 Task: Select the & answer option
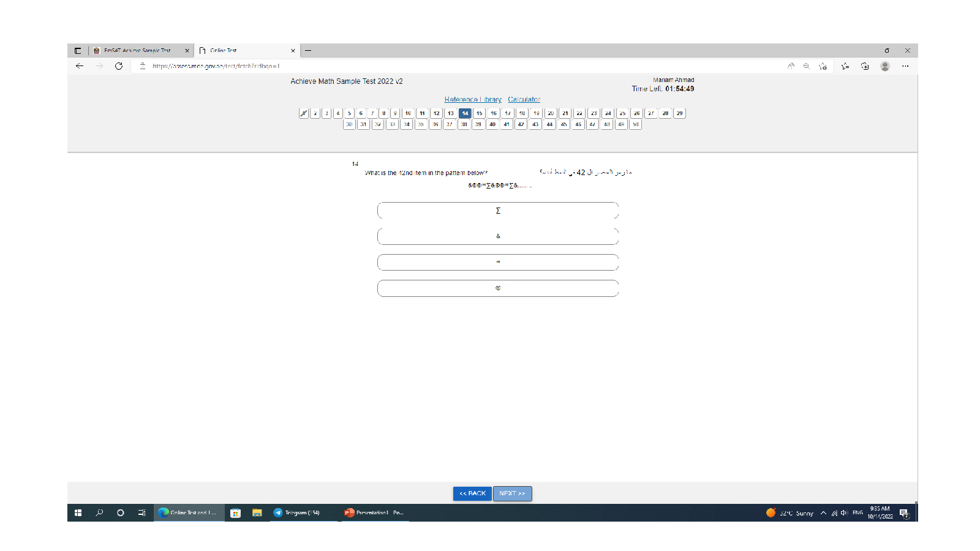[498, 236]
